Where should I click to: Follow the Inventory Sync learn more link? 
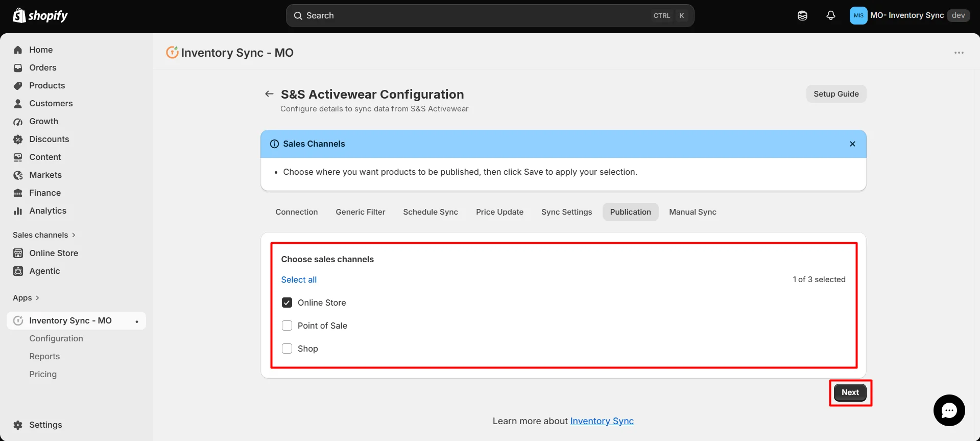[602, 421]
